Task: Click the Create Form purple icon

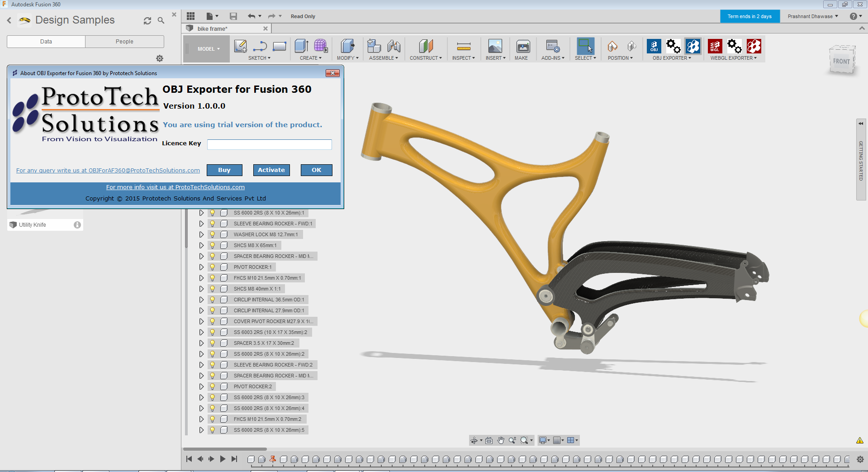Action: pos(321,46)
